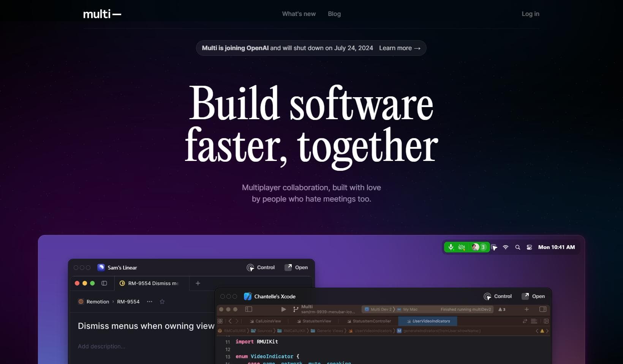Viewport: 623px width, 364px height.
Task: Open the Blog page
Action: pos(334,14)
